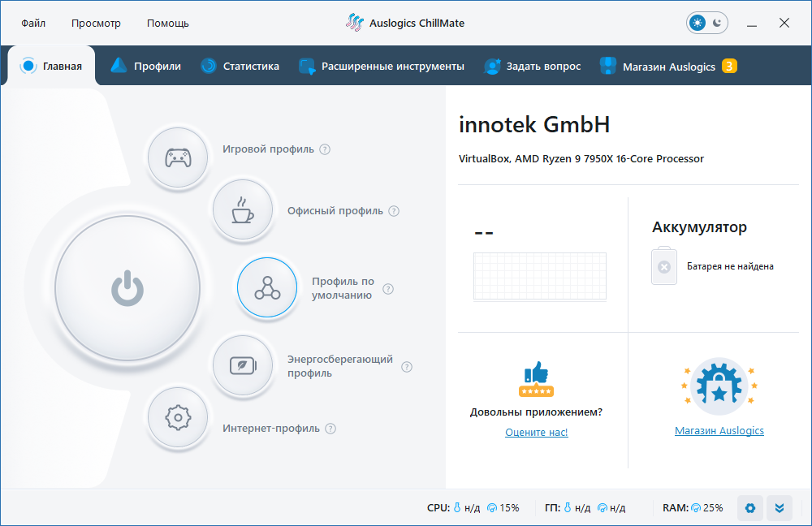
Task: Click the thumbs-up rating icon
Action: tap(537, 379)
